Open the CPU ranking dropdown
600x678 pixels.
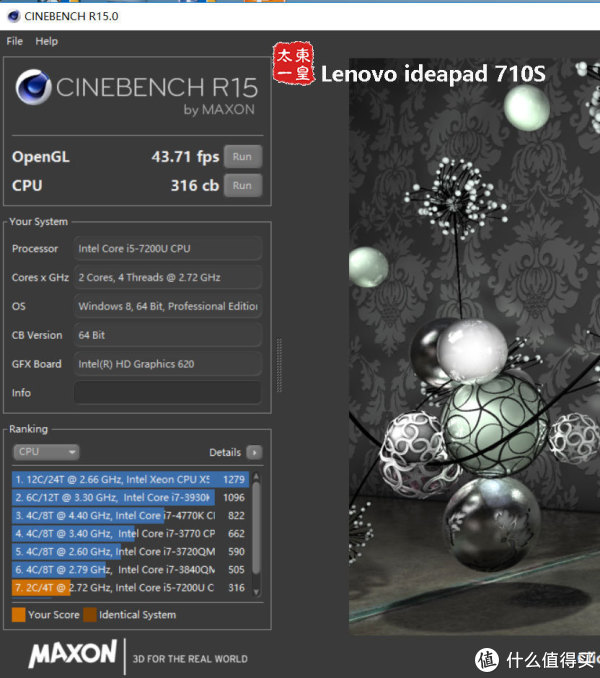[46, 452]
